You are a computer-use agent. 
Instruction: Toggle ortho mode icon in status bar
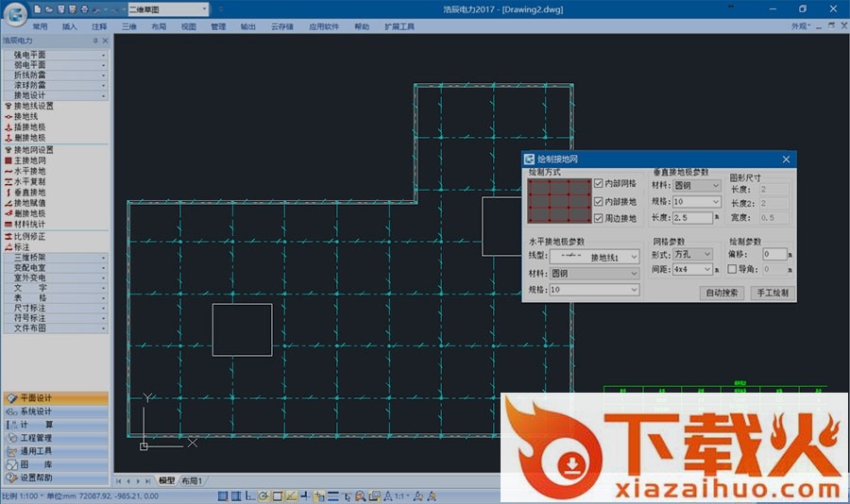click(250, 496)
